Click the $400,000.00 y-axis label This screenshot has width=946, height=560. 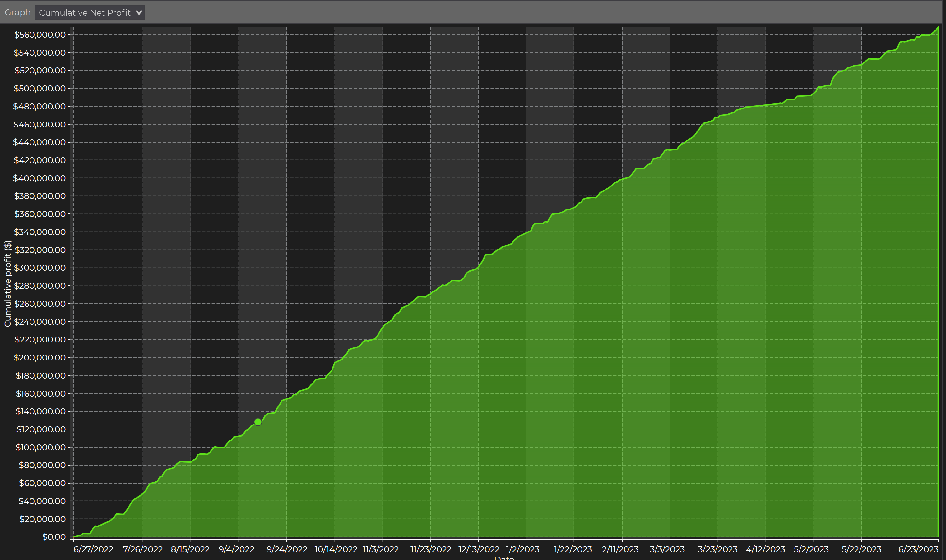39,178
